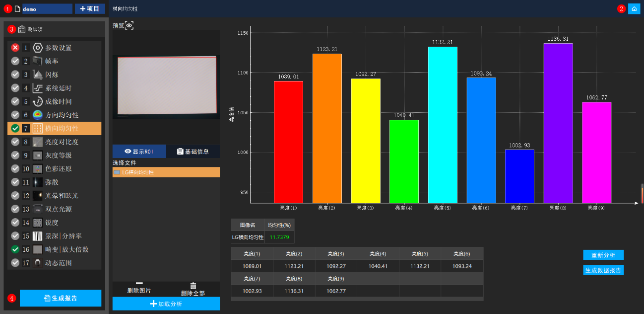Click the red X status on 参数设置

point(15,48)
